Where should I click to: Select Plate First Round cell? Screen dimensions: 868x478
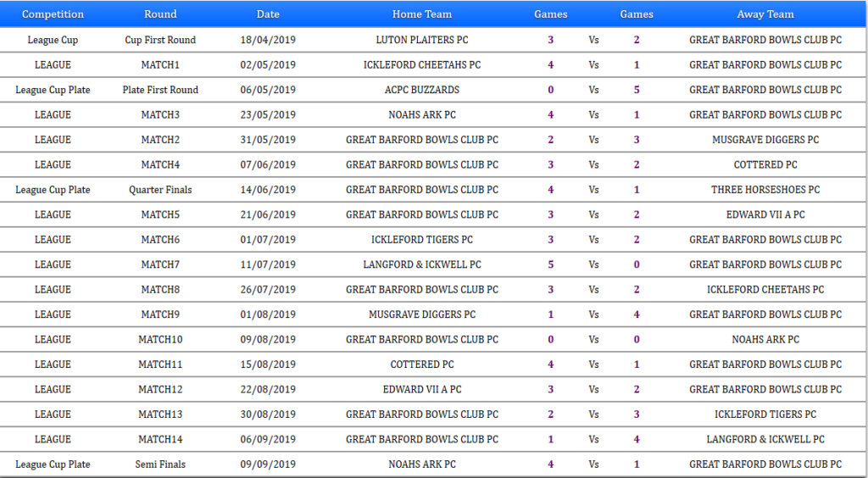point(160,90)
